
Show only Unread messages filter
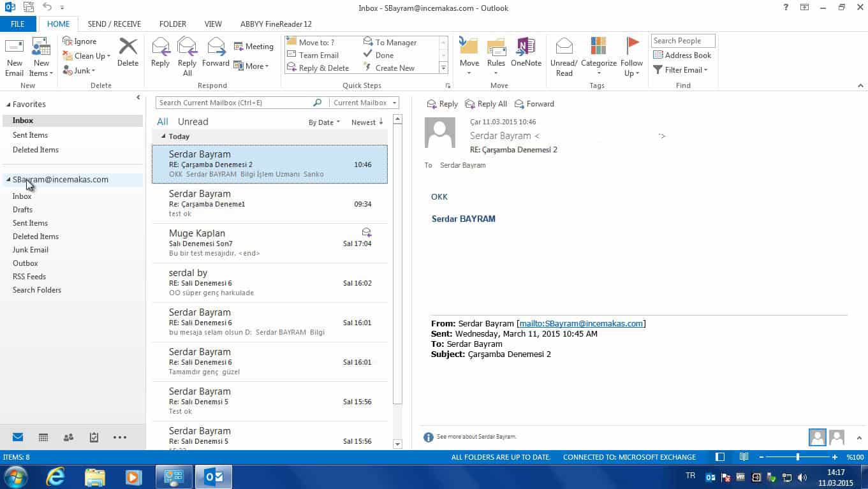coord(193,122)
